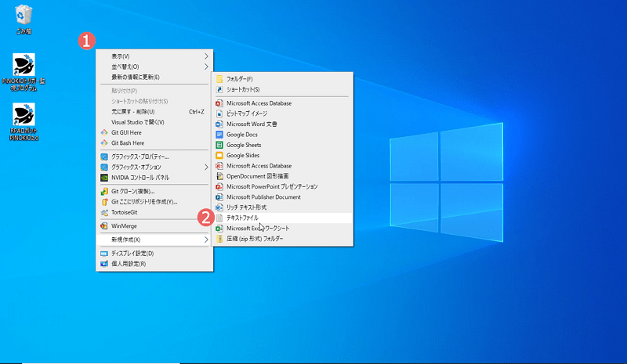627x364 pixels.
Task: Click the ビットマップ イメージ icon
Action: pyautogui.click(x=219, y=114)
